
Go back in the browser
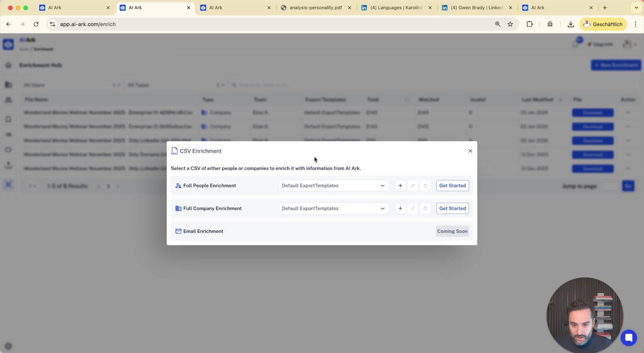8,24
